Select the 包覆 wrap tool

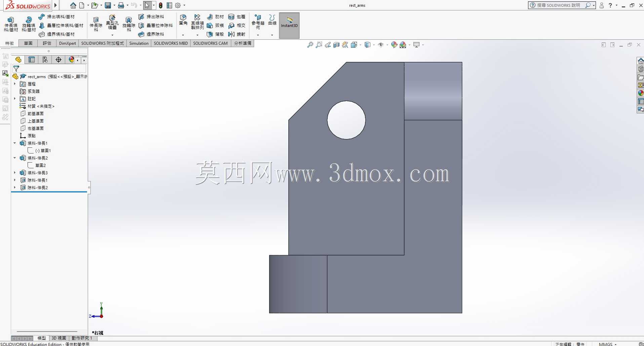pyautogui.click(x=237, y=17)
